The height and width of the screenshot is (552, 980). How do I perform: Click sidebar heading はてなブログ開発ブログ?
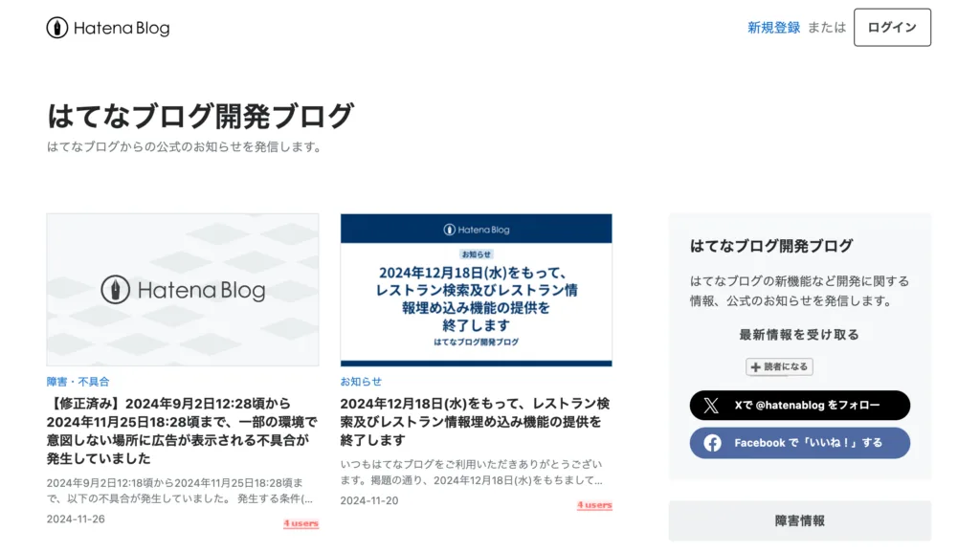coord(771,246)
